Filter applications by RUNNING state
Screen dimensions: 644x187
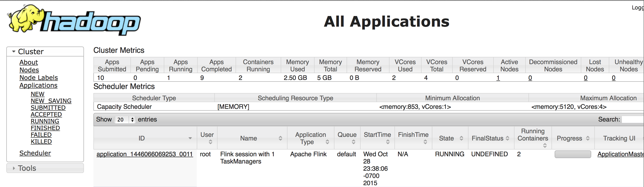45,121
